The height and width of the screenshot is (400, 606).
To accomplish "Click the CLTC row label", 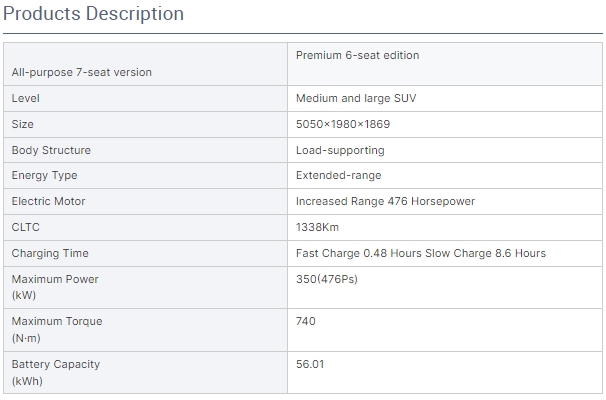I will click(25, 227).
